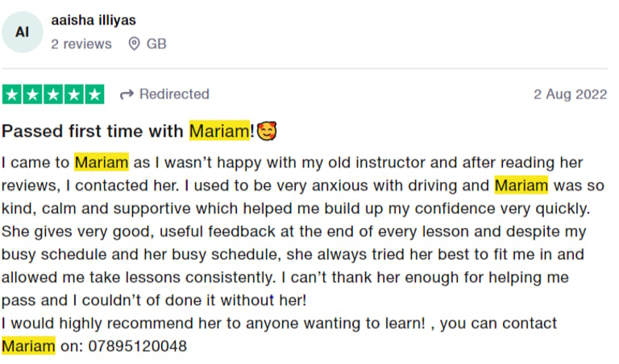This screenshot has width=619, height=364.
Task: Click the AI avatar circle
Action: click(x=23, y=32)
